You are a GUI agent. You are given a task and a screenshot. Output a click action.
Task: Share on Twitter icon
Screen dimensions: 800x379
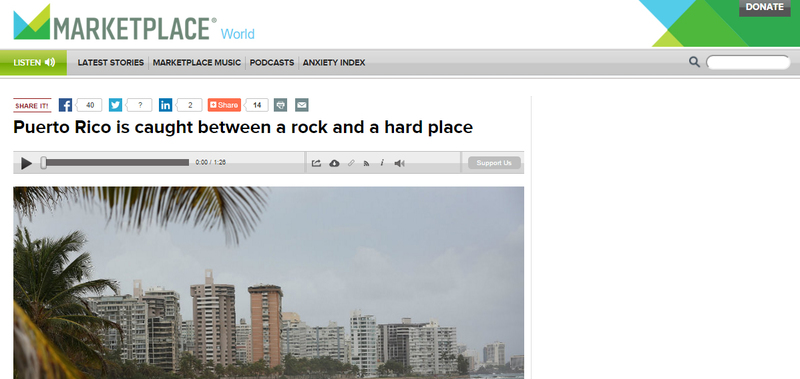[115, 105]
